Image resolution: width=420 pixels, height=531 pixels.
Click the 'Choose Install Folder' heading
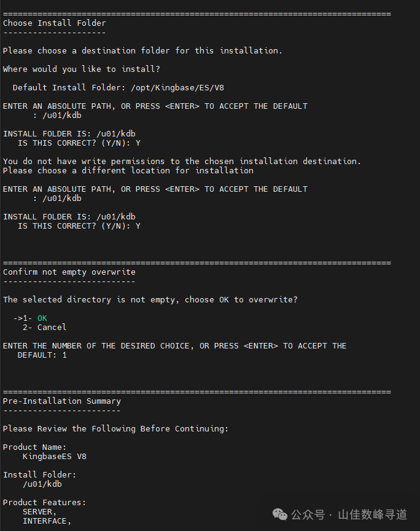(x=55, y=23)
